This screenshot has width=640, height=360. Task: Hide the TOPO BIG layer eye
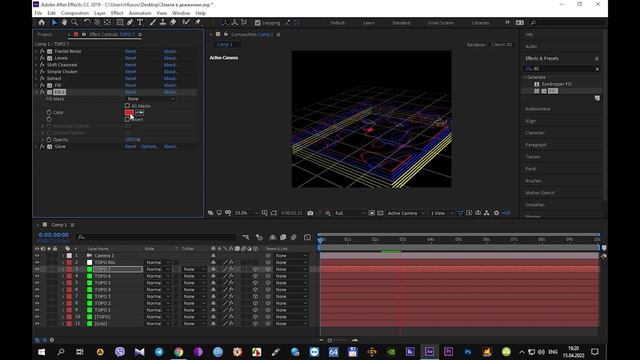(x=37, y=262)
